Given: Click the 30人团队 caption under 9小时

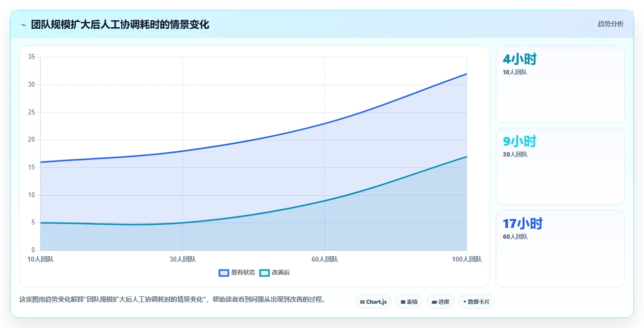Looking at the screenshot, I should 515,155.
